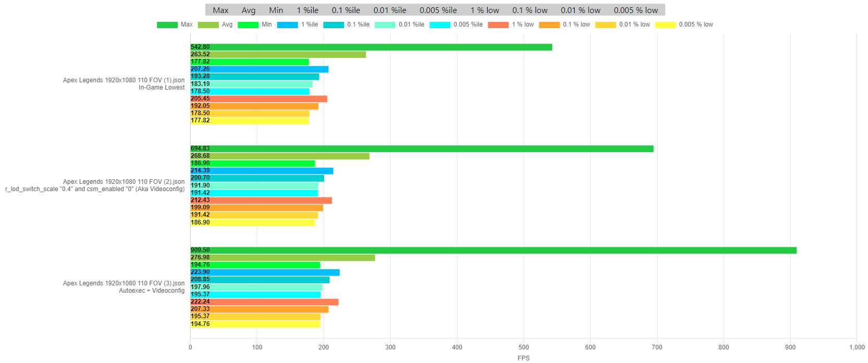Toggle the coral 1 % low legend swatch
Viewport: 868px width, 363px height.
(498, 25)
